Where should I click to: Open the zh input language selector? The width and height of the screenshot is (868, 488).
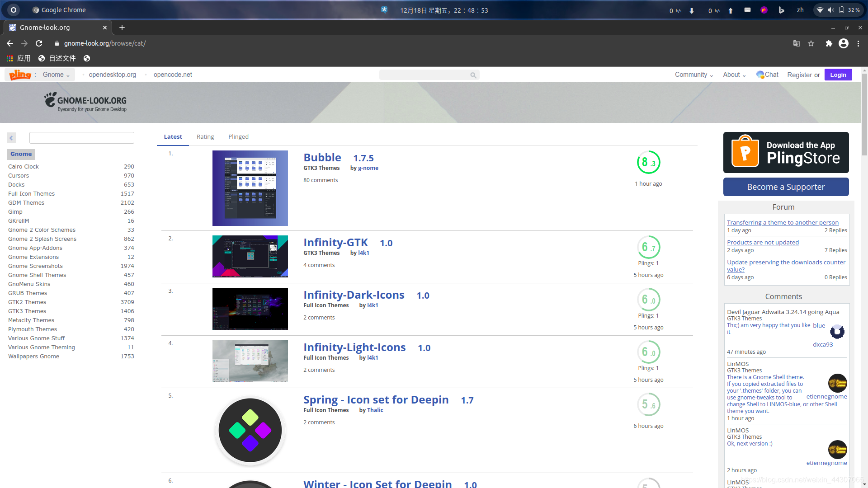click(800, 10)
